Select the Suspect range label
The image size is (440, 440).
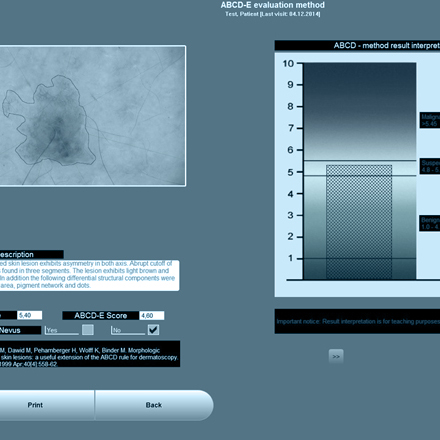click(x=430, y=166)
